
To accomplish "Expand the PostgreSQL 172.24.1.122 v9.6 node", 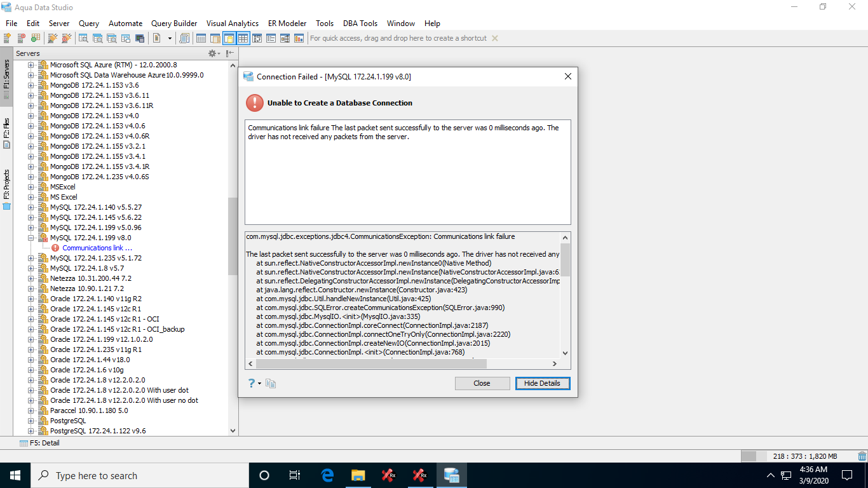I will coord(31,431).
